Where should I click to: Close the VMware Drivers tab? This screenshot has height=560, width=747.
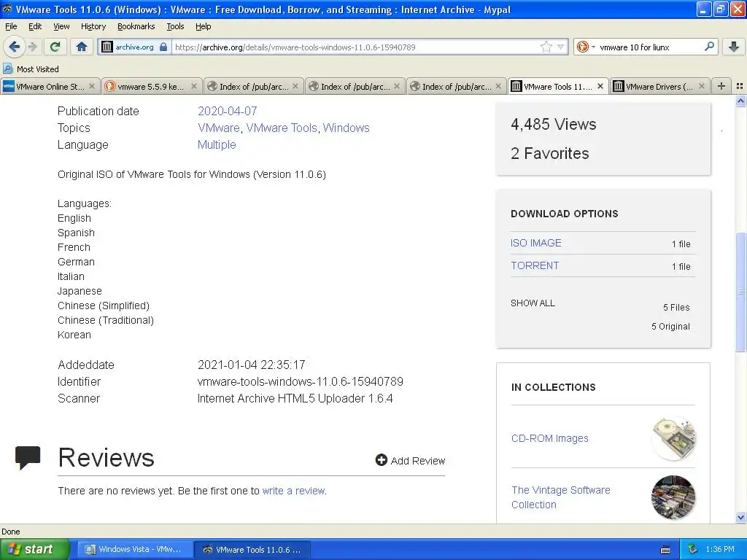tap(702, 86)
